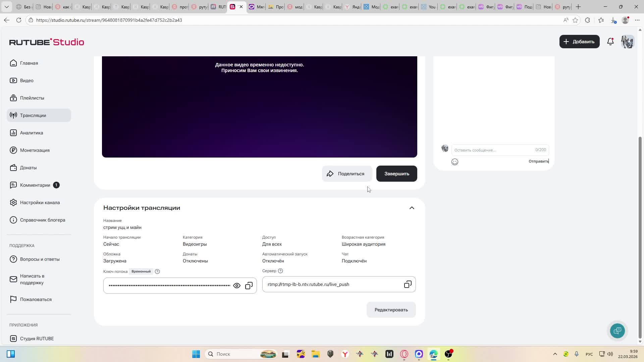Focus the chat message input field
This screenshot has width=644, height=362.
pos(493,150)
